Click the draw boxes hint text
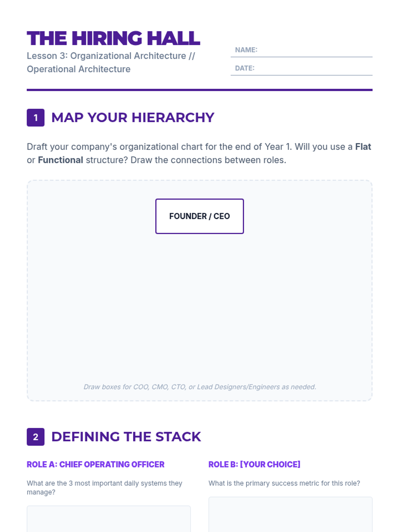Screen dimensions: 399x532 (x=199, y=387)
